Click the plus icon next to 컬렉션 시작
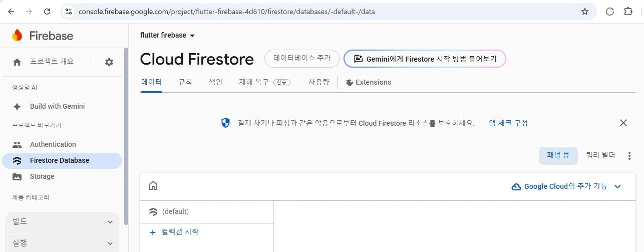 (x=153, y=232)
